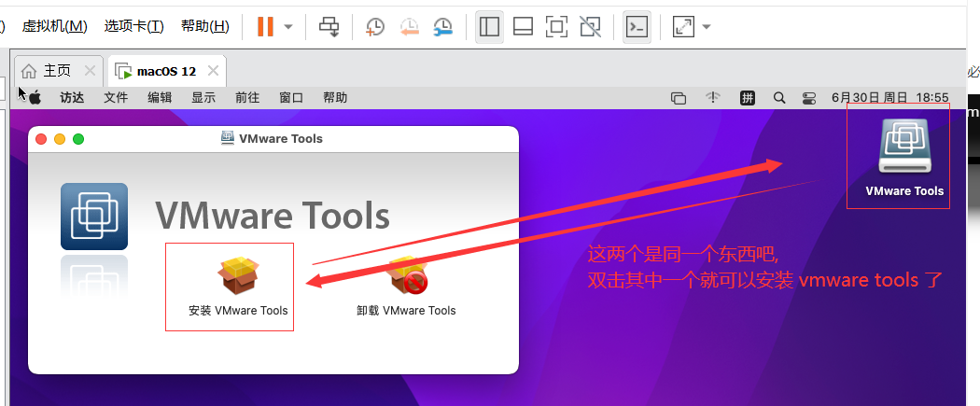Enter full screen mode
The image size is (980, 406).
coord(555,26)
